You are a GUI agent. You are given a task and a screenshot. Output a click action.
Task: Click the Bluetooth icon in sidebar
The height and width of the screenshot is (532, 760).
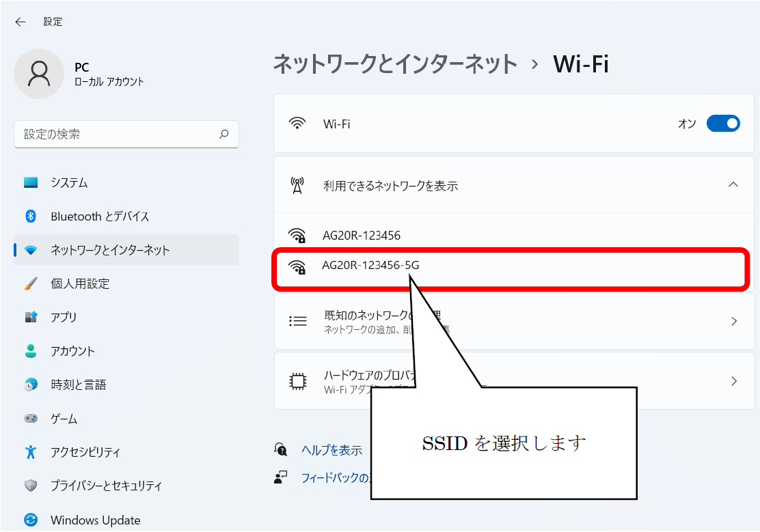pyautogui.click(x=30, y=216)
